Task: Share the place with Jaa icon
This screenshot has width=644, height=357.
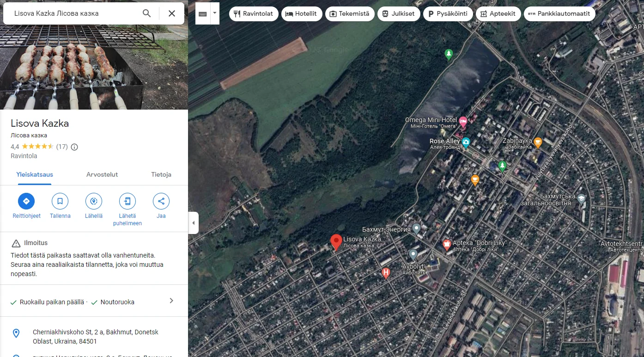Action: click(161, 202)
